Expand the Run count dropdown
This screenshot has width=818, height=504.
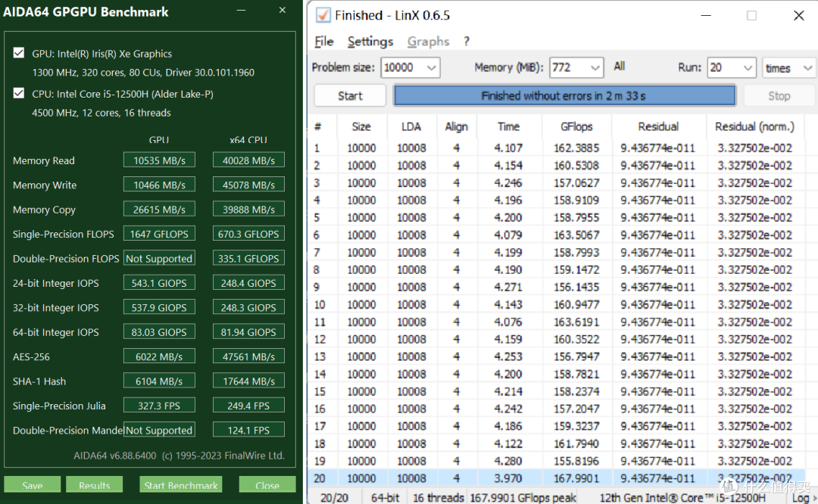(x=747, y=67)
